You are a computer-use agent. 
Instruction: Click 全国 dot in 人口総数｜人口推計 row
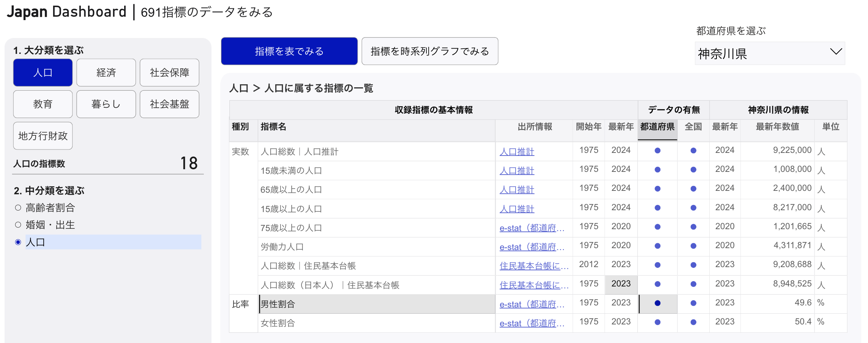[x=693, y=151]
